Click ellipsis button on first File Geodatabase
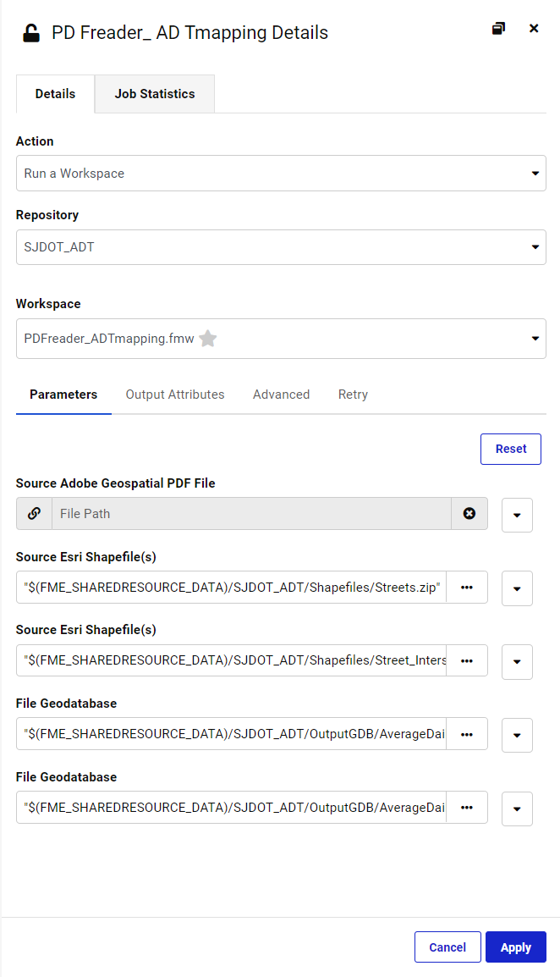Image resolution: width=560 pixels, height=977 pixels. coord(467,735)
